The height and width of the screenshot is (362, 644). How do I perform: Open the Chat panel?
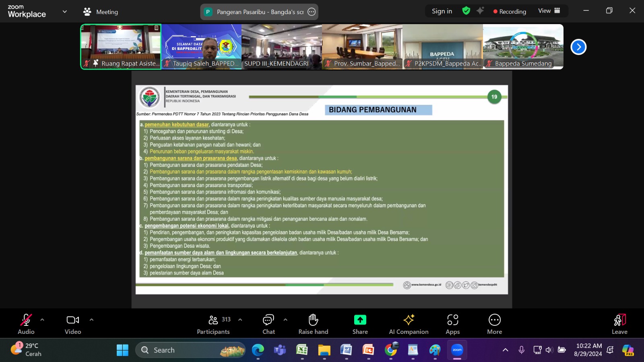pyautogui.click(x=268, y=324)
